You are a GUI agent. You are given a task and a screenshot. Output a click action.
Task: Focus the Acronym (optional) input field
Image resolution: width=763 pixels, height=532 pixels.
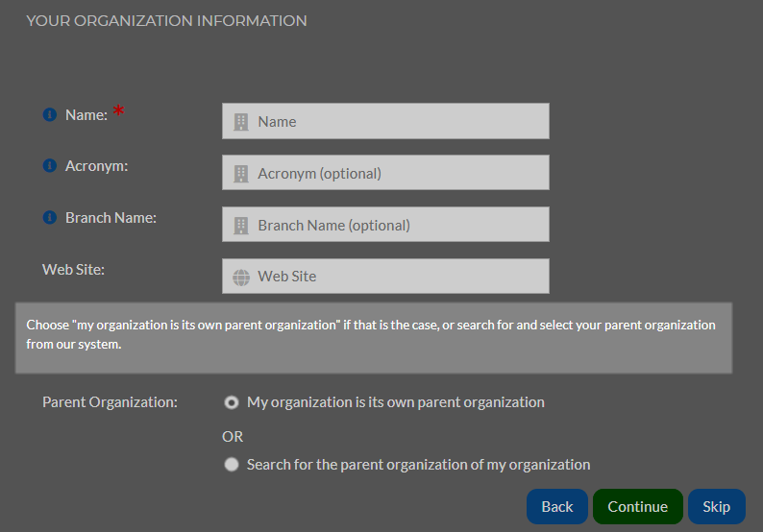tap(386, 173)
